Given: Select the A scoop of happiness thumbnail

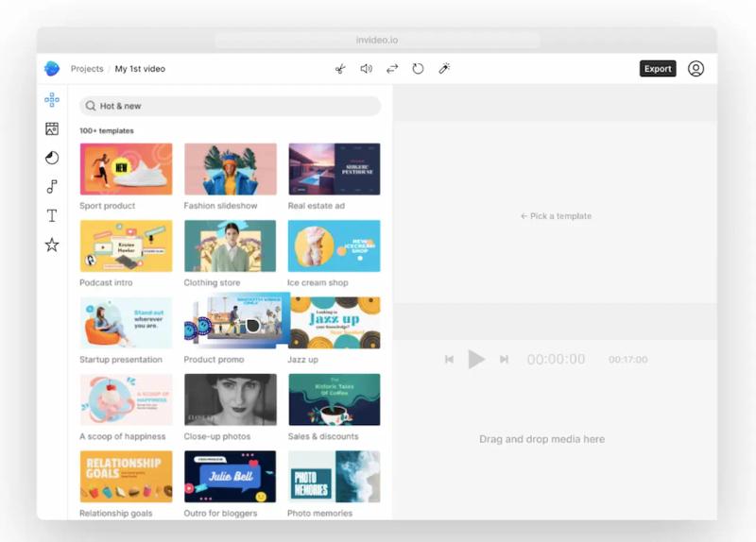Looking at the screenshot, I should coord(126,399).
